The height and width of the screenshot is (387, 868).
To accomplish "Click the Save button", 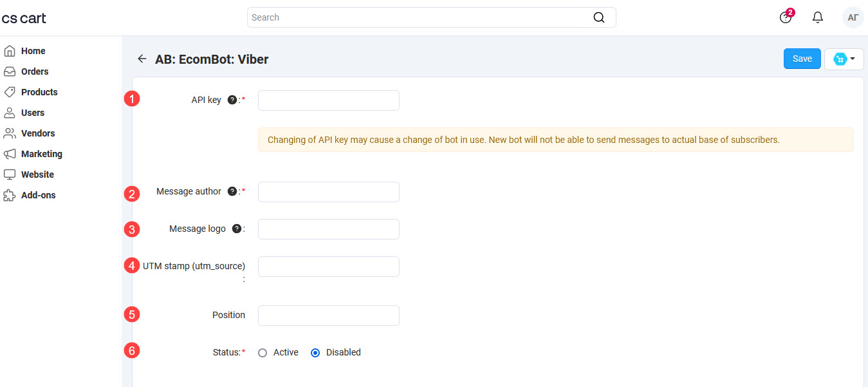I will click(802, 59).
